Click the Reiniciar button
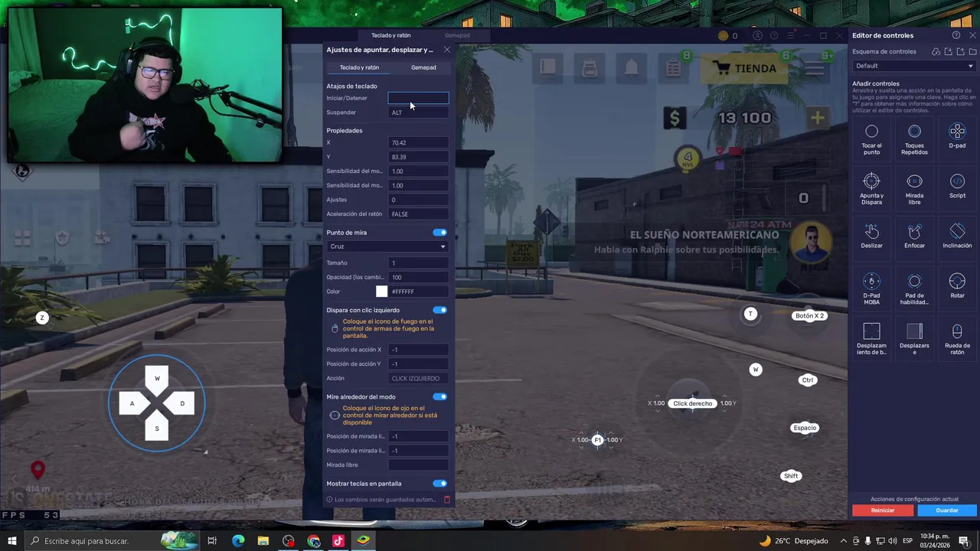 click(883, 510)
